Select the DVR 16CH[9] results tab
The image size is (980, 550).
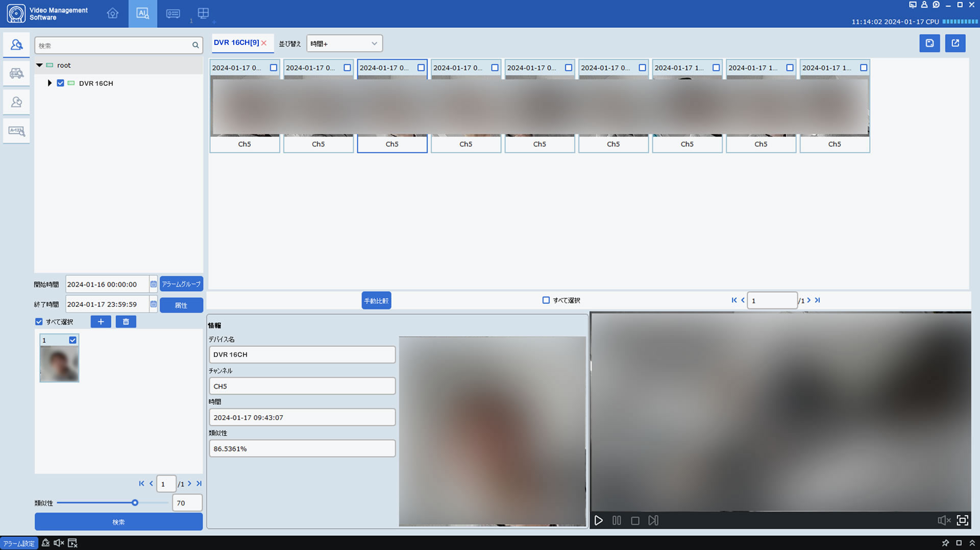236,43
